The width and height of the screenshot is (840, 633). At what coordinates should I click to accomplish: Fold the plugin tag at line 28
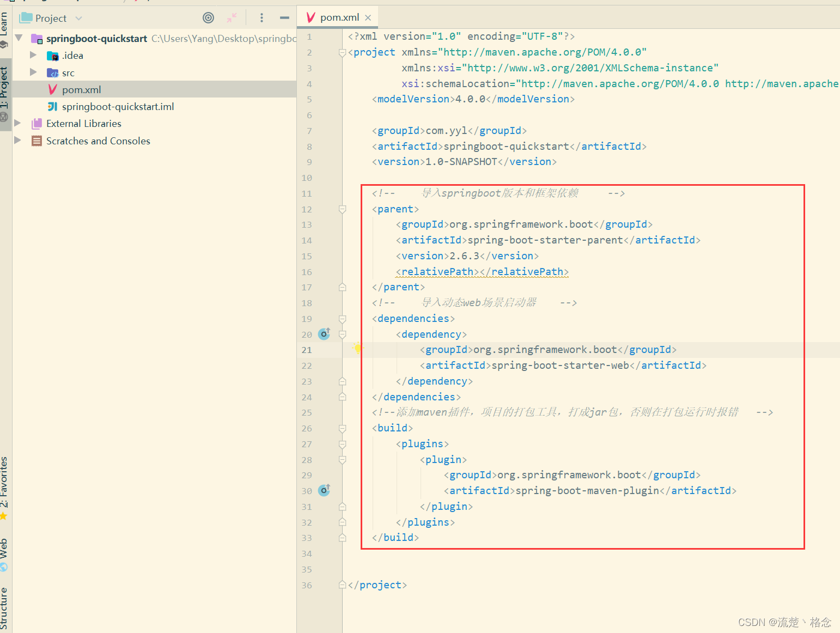343,460
